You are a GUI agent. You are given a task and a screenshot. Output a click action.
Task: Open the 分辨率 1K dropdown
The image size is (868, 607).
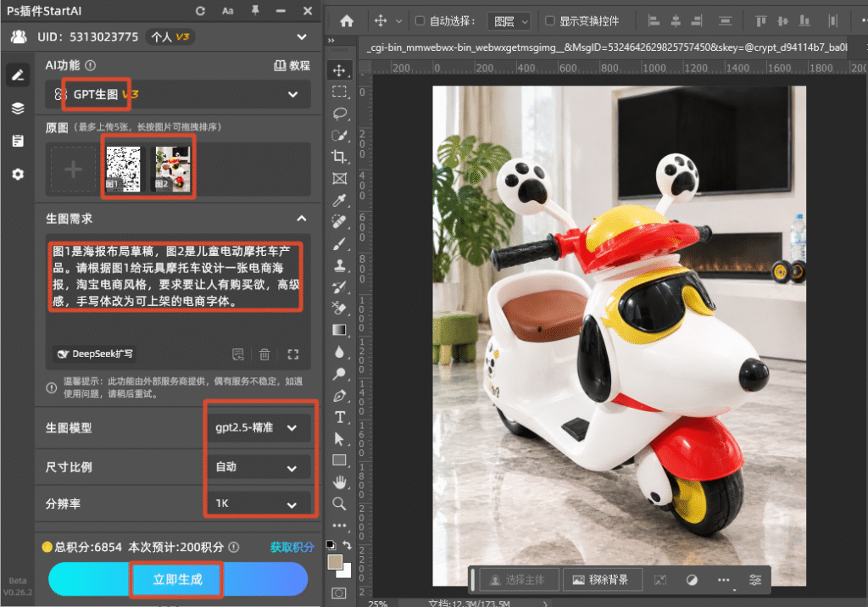[x=259, y=504]
